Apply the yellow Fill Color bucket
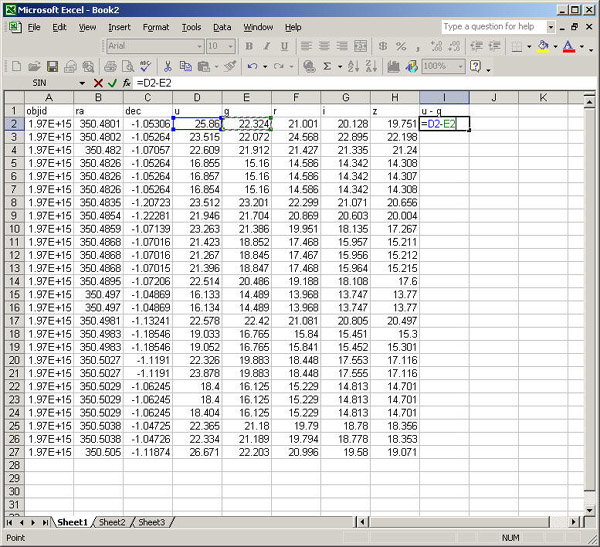The image size is (600, 547). (543, 46)
